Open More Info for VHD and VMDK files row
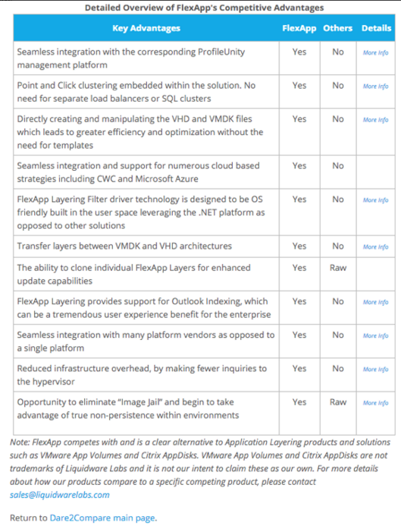Viewport: 401px width, 532px height. pos(375,120)
